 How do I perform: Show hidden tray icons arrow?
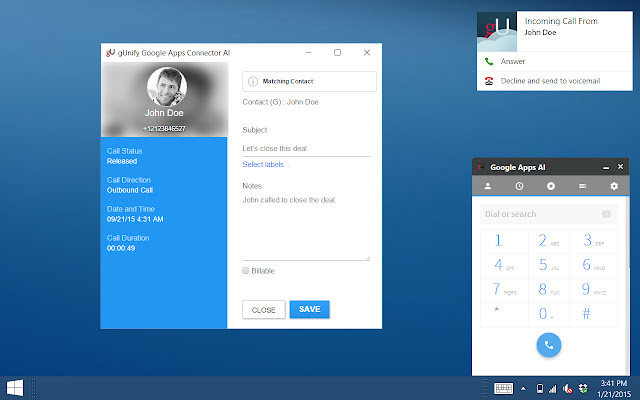[x=523, y=389]
